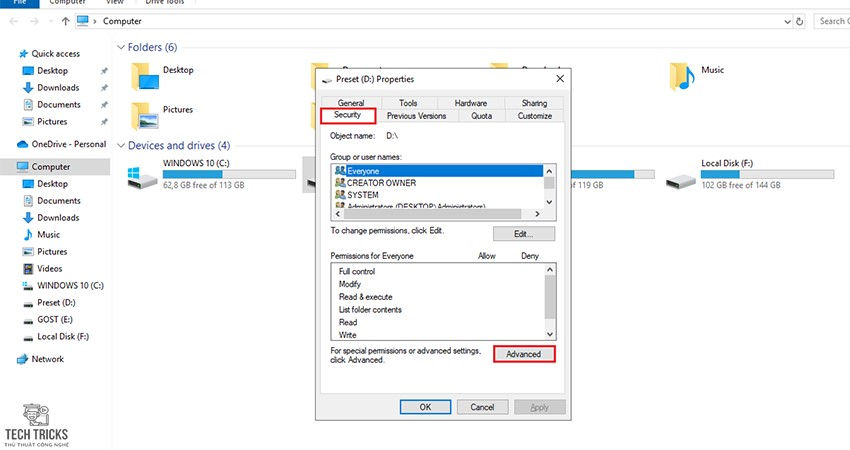Select the Local Disk (F:) sidebar drive icon

(x=28, y=337)
